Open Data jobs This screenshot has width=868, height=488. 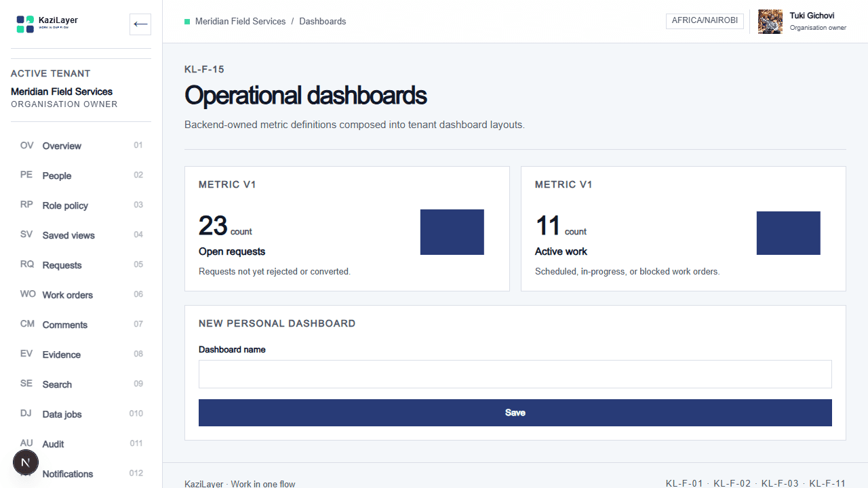point(81,414)
